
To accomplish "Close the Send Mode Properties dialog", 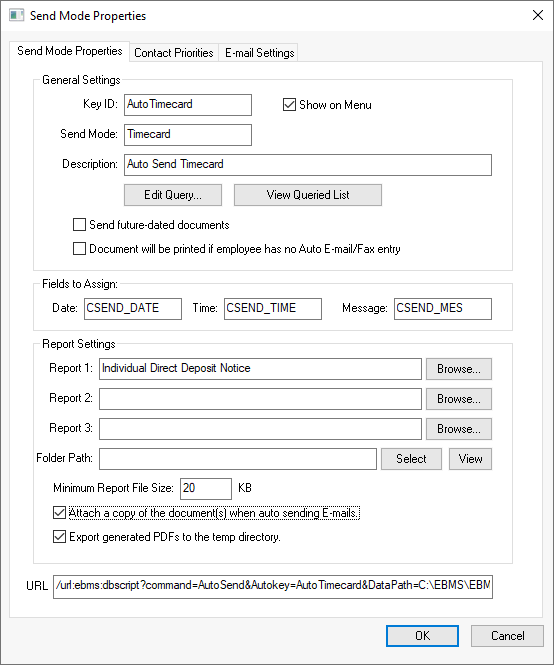I will 538,15.
